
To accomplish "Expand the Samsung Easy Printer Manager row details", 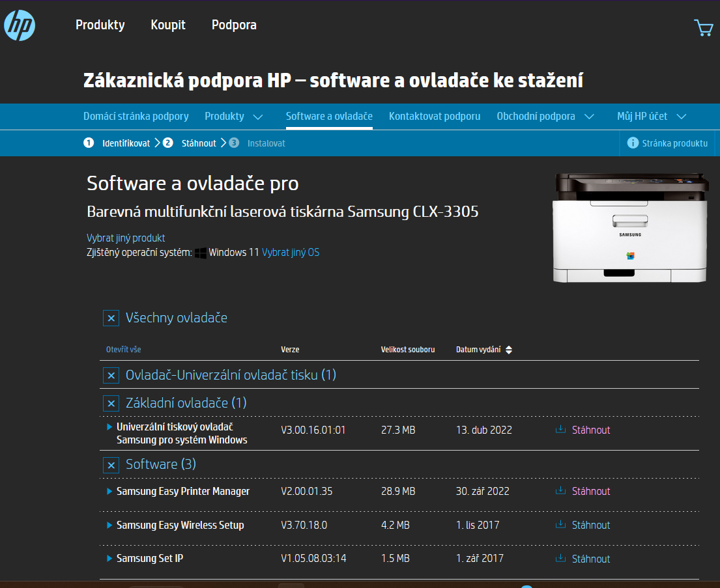I will point(109,492).
